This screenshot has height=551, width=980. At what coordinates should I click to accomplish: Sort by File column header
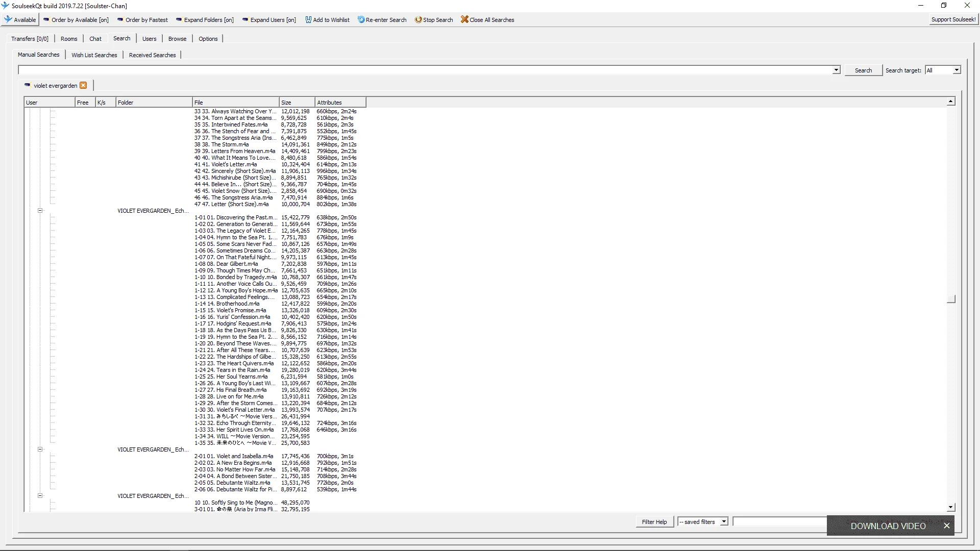[x=236, y=103]
